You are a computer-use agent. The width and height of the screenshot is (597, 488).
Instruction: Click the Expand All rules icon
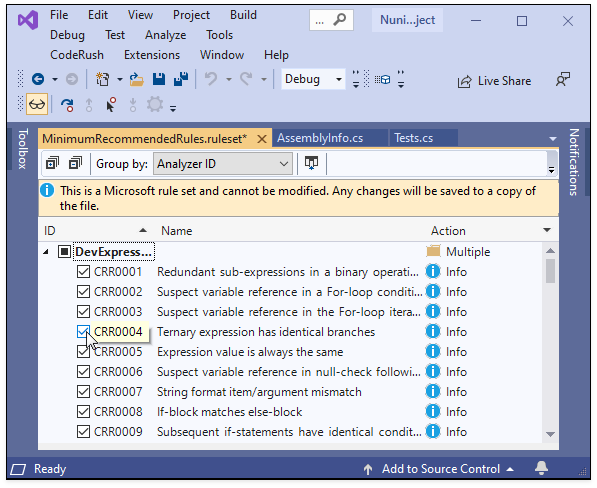click(x=52, y=163)
